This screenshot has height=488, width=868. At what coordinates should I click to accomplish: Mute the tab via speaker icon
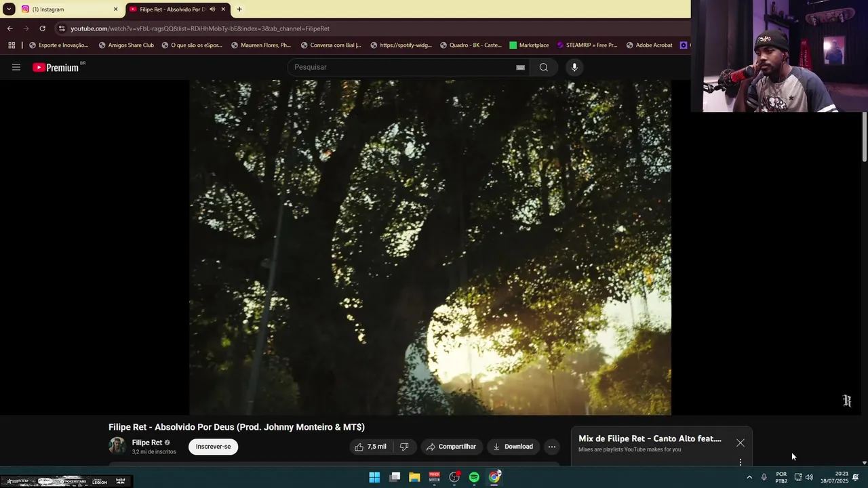(x=212, y=9)
